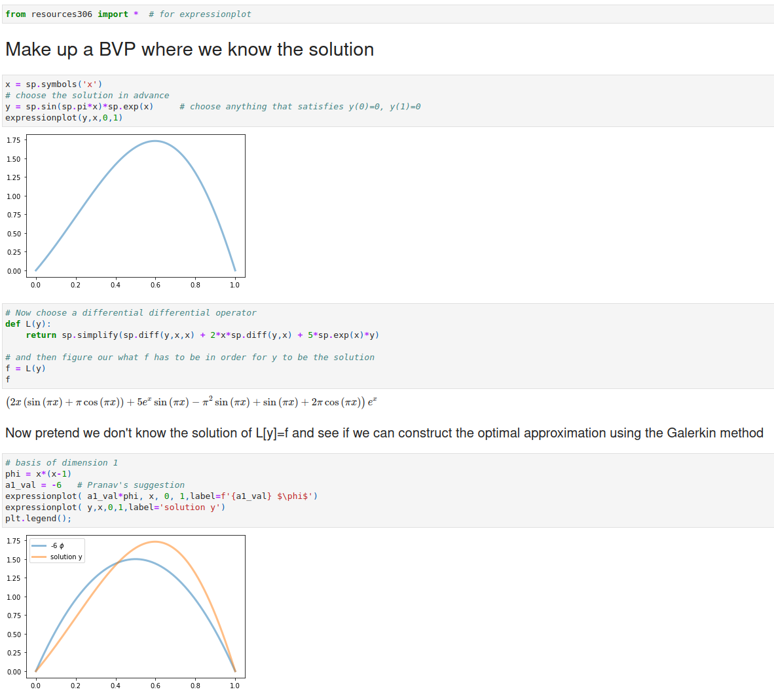Place cursor on the "a1_val = -6" line
This screenshot has height=700, width=774.
(33, 485)
